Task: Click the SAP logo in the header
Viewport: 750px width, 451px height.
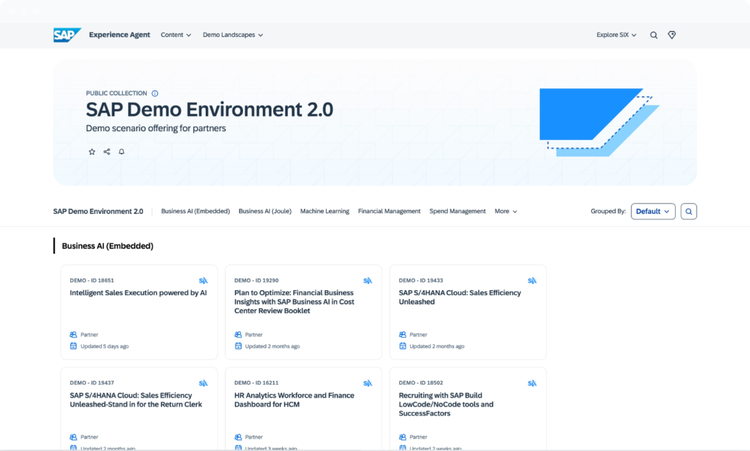Action: (67, 35)
